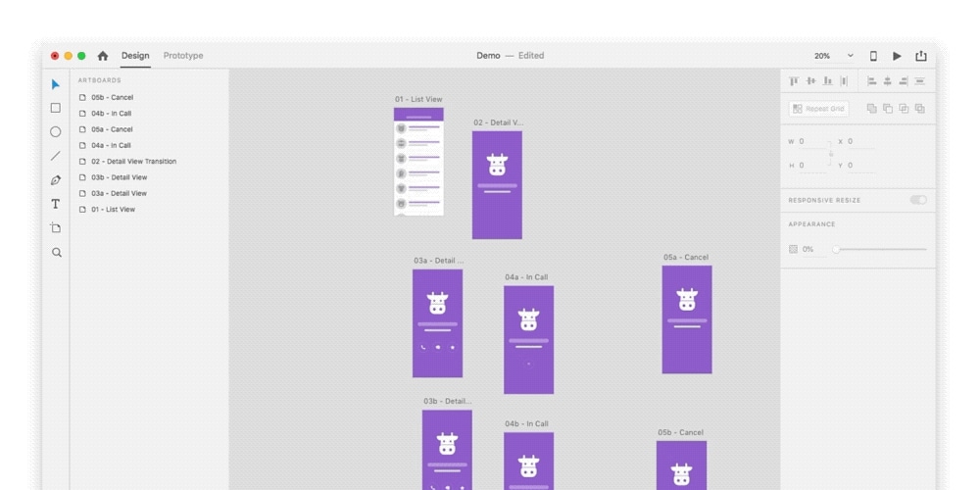Align selection to left edge
980x490 pixels.
871,80
